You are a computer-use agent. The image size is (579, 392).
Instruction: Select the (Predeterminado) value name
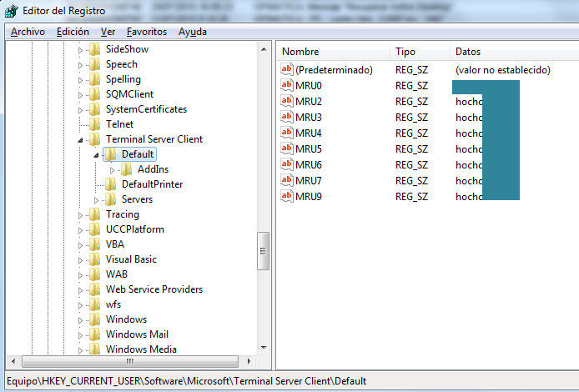point(335,70)
